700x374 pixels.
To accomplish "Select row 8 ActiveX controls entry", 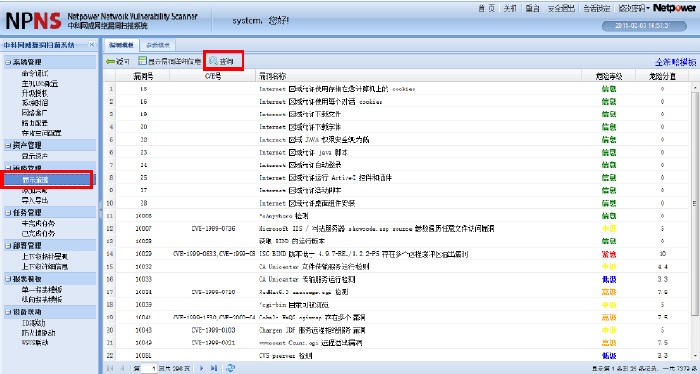I will (x=397, y=178).
